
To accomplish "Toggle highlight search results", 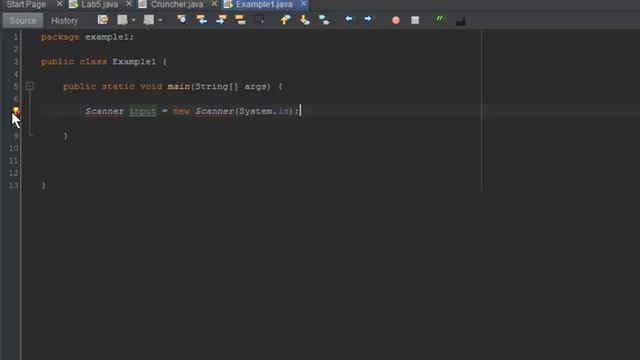I will (x=240, y=20).
